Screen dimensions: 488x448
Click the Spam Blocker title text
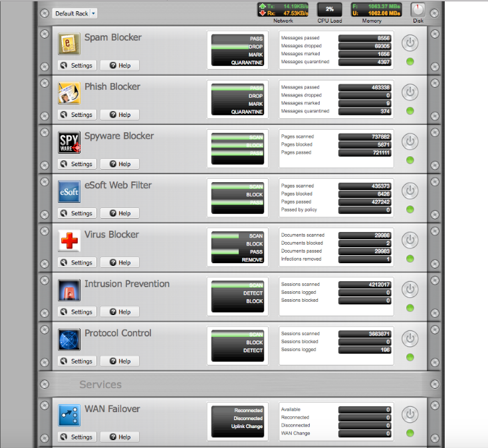coord(113,37)
